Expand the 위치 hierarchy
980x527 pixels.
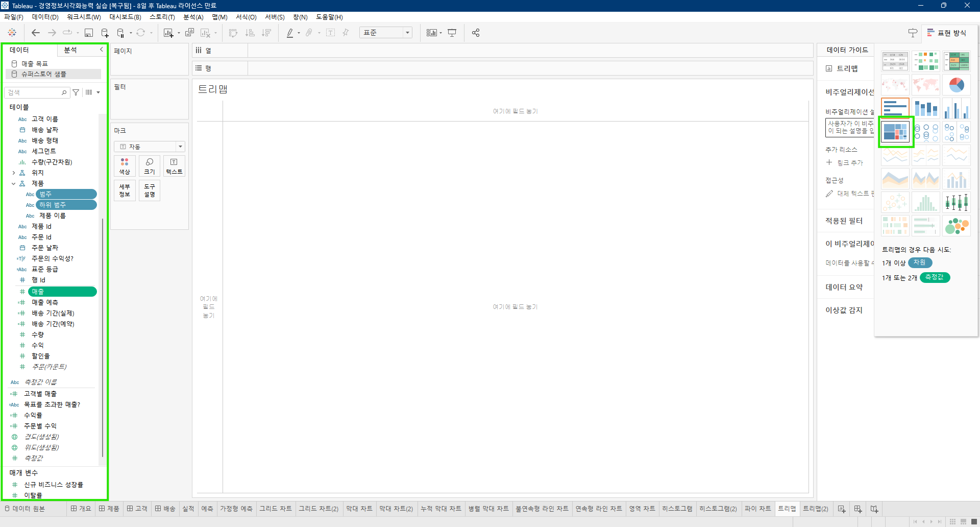[x=14, y=173]
